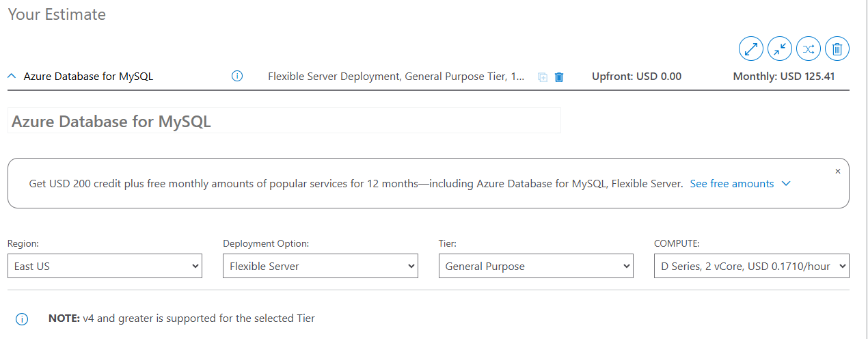Open the Region dropdown showing East US
The image size is (868, 339).
pos(105,267)
